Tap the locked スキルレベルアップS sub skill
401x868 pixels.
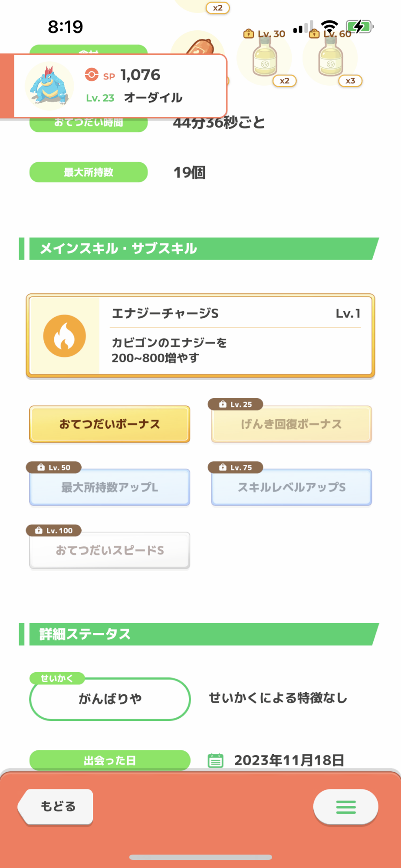[291, 487]
